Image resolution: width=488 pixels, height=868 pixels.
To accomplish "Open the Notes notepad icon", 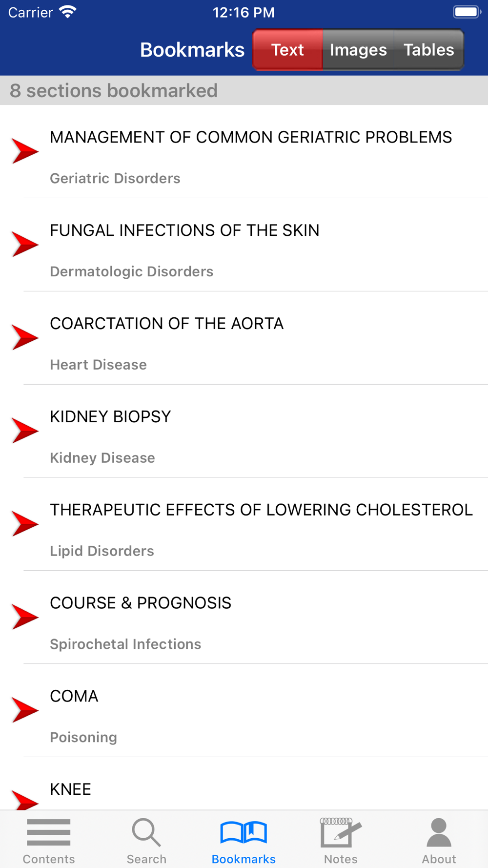I will click(x=341, y=832).
